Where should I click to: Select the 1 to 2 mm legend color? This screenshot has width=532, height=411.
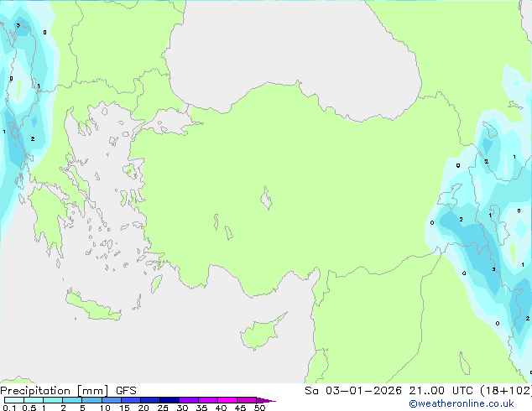[53, 400]
